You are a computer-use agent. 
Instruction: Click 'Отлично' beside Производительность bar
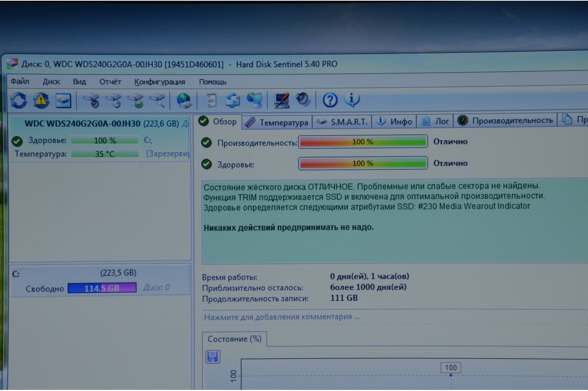[x=450, y=142]
